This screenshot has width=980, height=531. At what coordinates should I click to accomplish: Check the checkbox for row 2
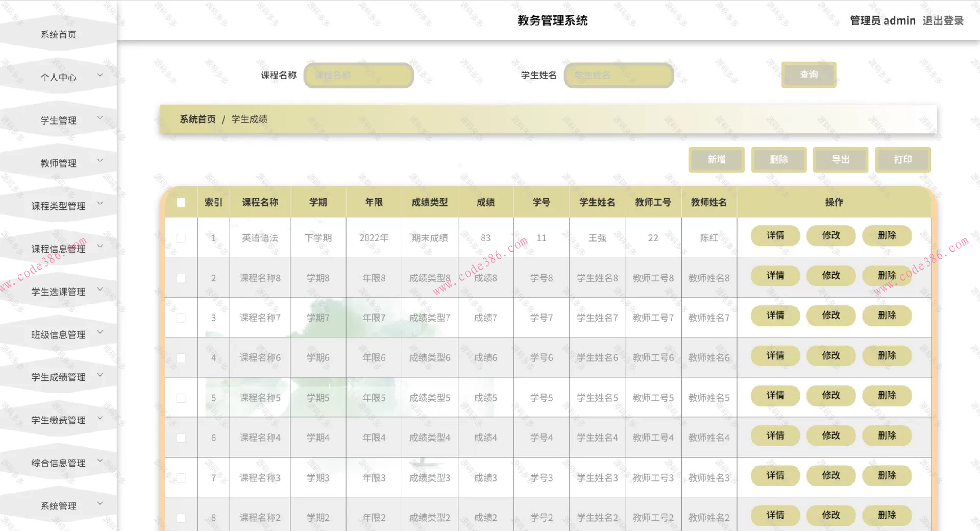(x=181, y=278)
